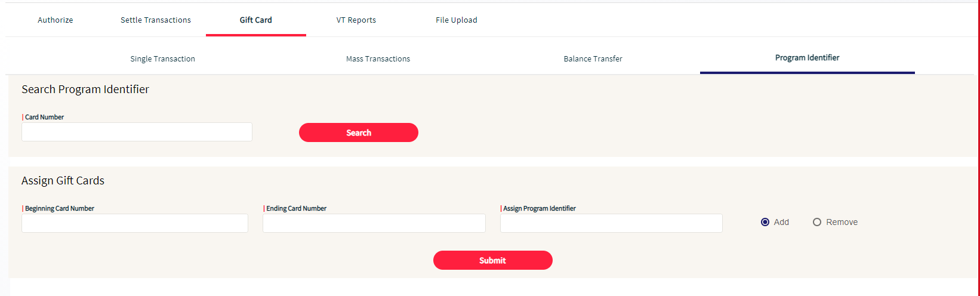Click the Assign Program Identifier input
The width and height of the screenshot is (980, 296).
[611, 223]
